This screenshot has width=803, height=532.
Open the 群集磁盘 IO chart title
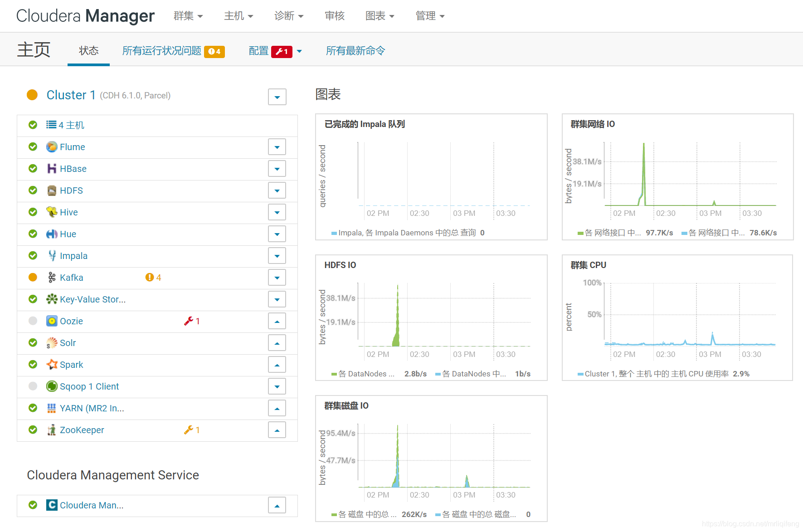(346, 405)
